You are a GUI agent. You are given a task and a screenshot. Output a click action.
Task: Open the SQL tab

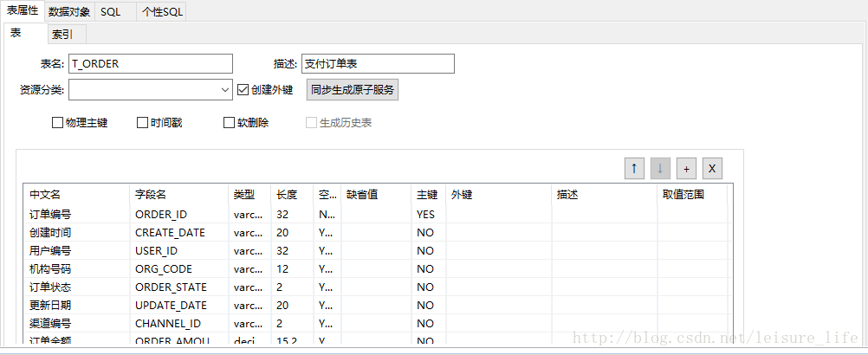[115, 11]
